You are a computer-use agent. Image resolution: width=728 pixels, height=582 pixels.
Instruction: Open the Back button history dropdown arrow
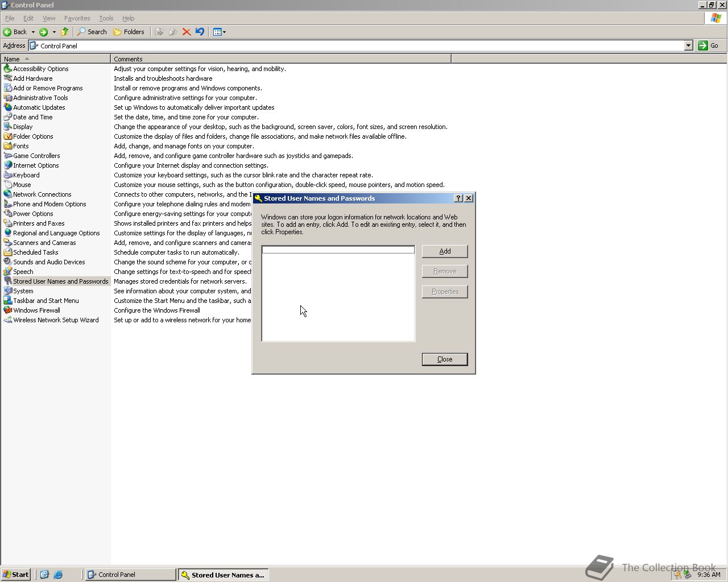point(33,32)
